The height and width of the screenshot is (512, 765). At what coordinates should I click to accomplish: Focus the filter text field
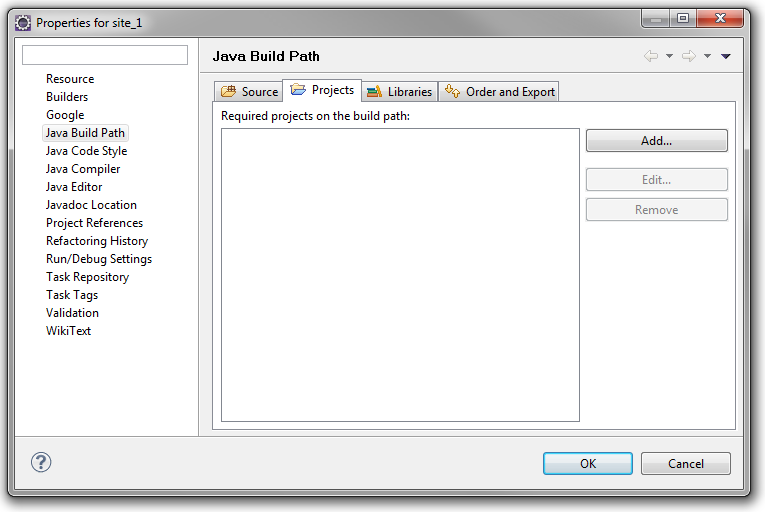tap(105, 55)
